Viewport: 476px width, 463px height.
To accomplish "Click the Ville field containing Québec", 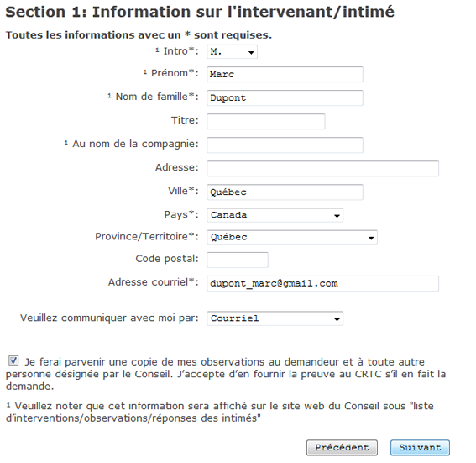I will tap(285, 192).
